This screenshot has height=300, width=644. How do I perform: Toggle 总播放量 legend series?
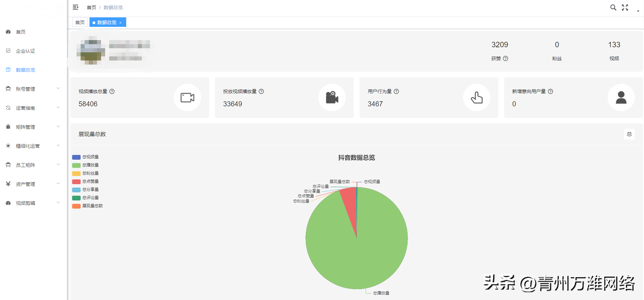click(x=86, y=165)
